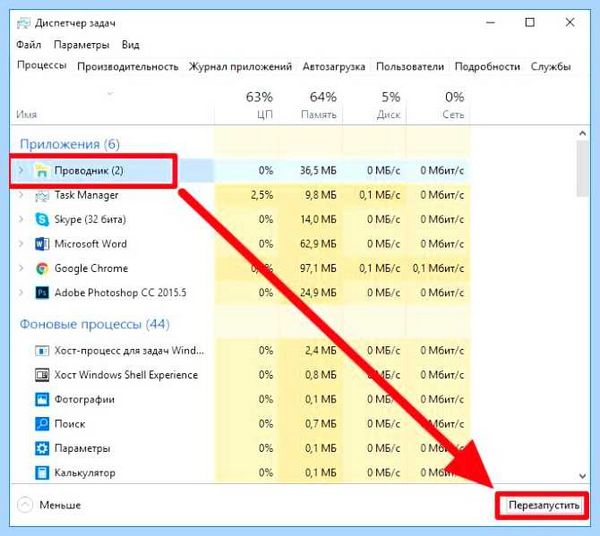The height and width of the screenshot is (536, 600).
Task: Click Меньше to collapse details
Action: pos(60,505)
